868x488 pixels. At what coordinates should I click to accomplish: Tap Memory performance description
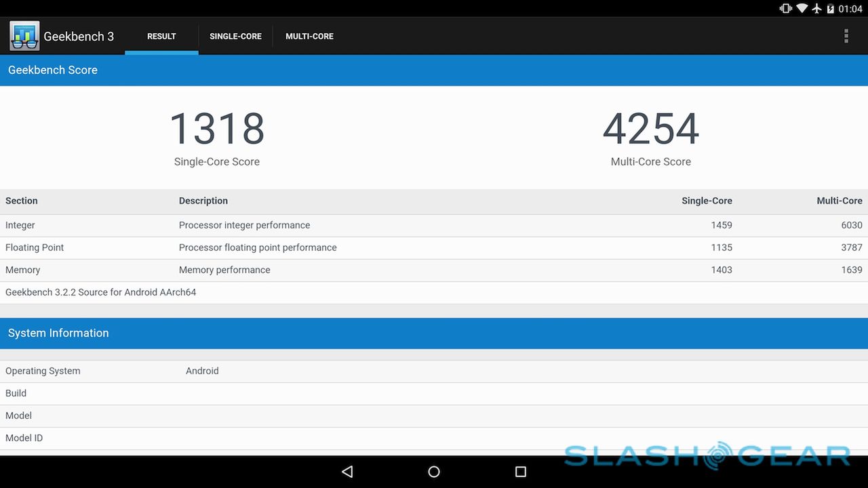coord(224,270)
